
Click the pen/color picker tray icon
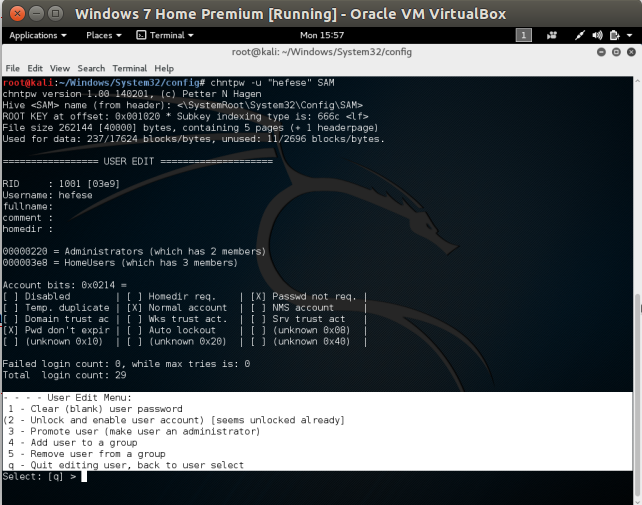click(x=579, y=35)
